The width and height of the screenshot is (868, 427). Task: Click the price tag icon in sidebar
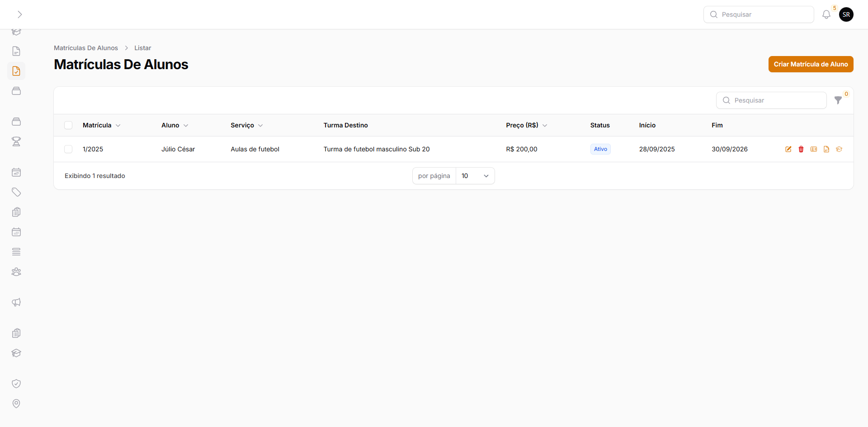tap(16, 192)
